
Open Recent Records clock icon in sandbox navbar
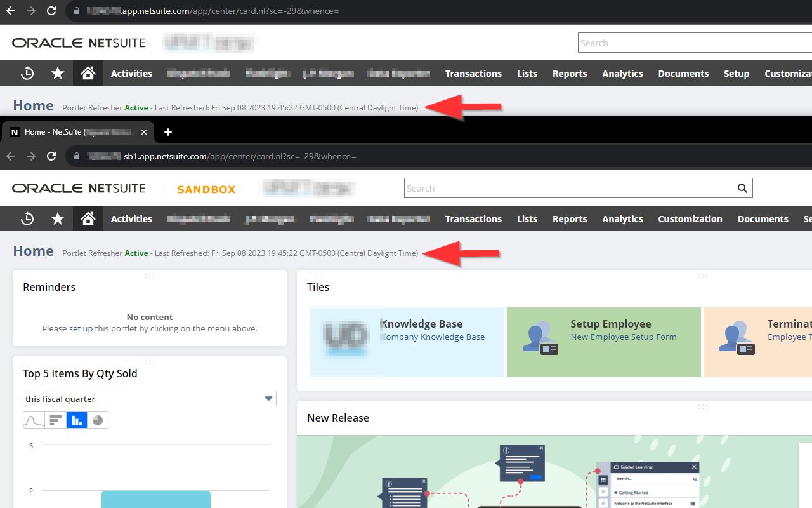point(27,218)
